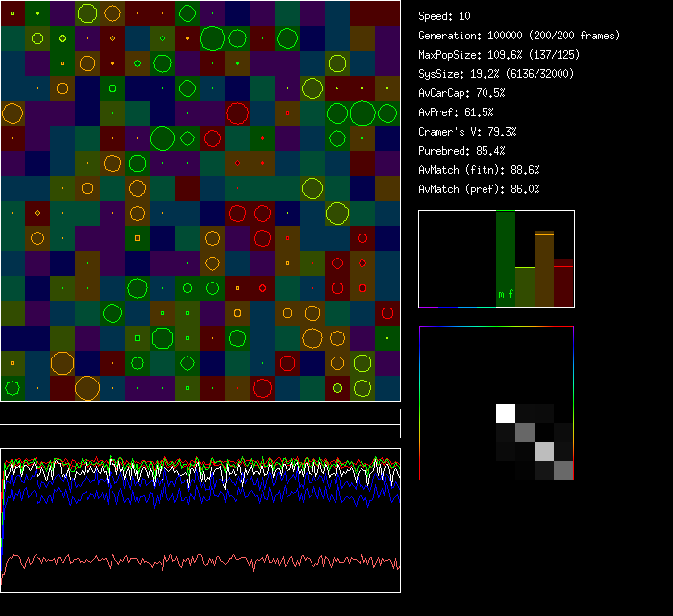The height and width of the screenshot is (616, 673).
Task: Click the AvMatch (fitn) 88.6% line
Action: [x=479, y=170]
